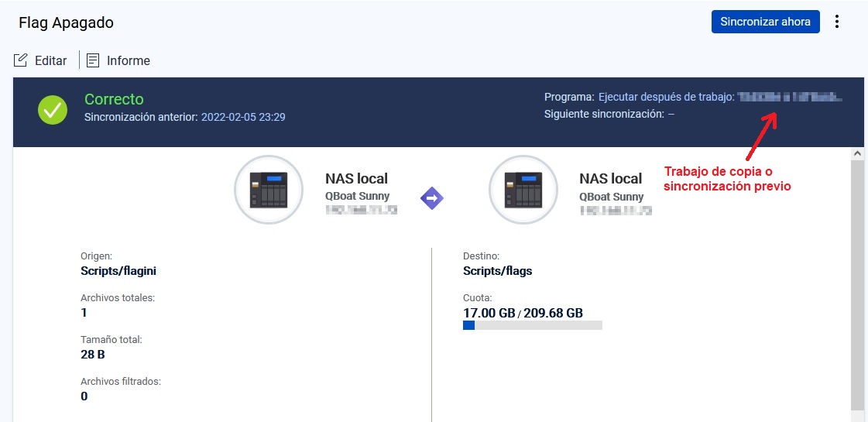868x422 pixels.
Task: Click the Correcto status text
Action: [x=114, y=99]
